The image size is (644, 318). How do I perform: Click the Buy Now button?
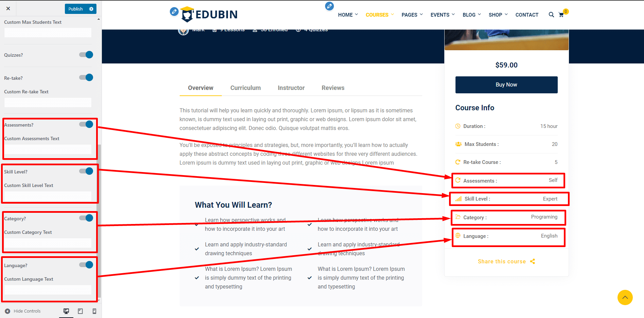click(506, 85)
